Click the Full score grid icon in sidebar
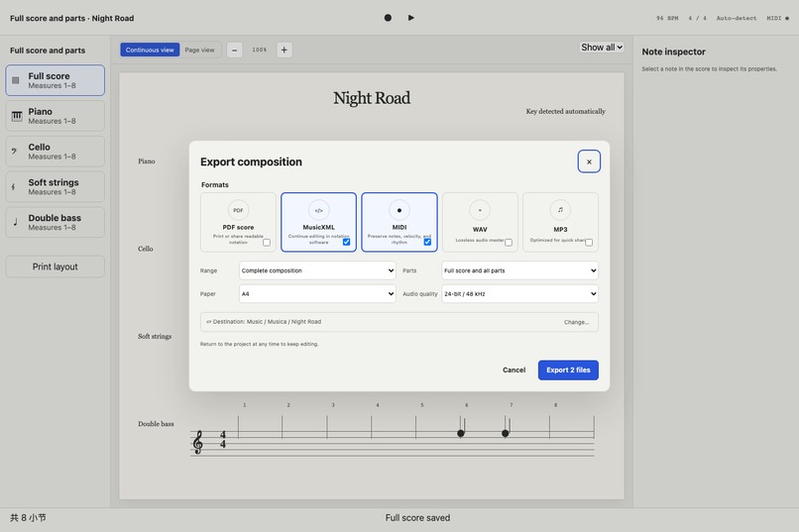 [16, 80]
